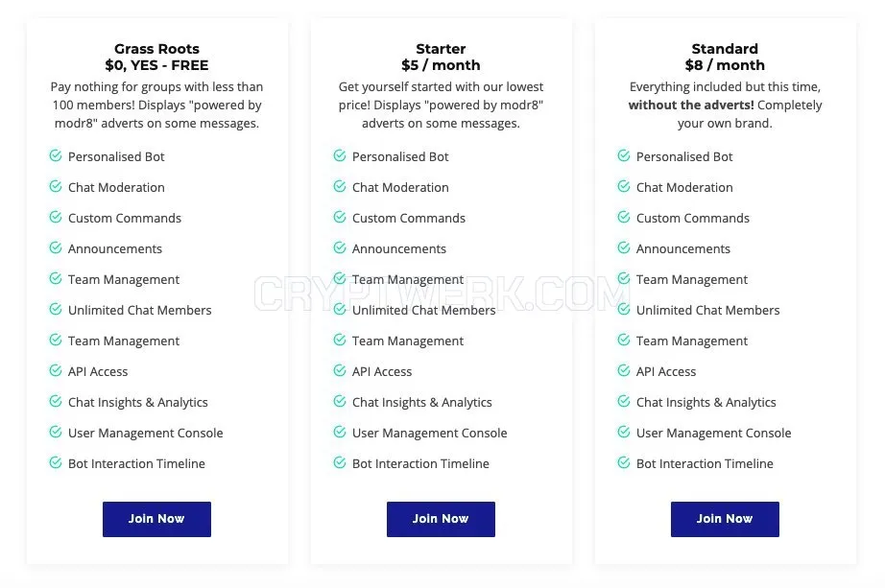Select the Starter $5 / month heading
The height and width of the screenshot is (588, 885).
point(441,57)
